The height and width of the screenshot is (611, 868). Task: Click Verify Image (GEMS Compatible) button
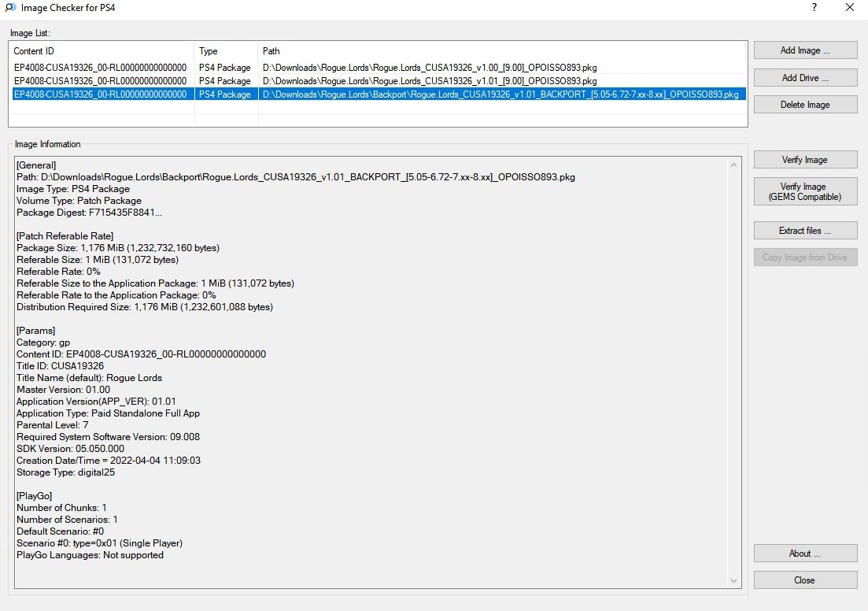pyautogui.click(x=805, y=191)
